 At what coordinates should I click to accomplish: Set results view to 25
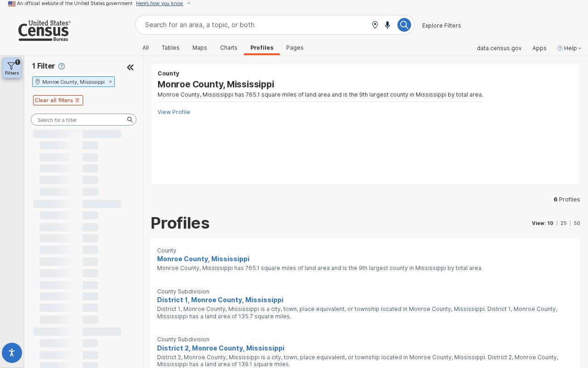(564, 223)
